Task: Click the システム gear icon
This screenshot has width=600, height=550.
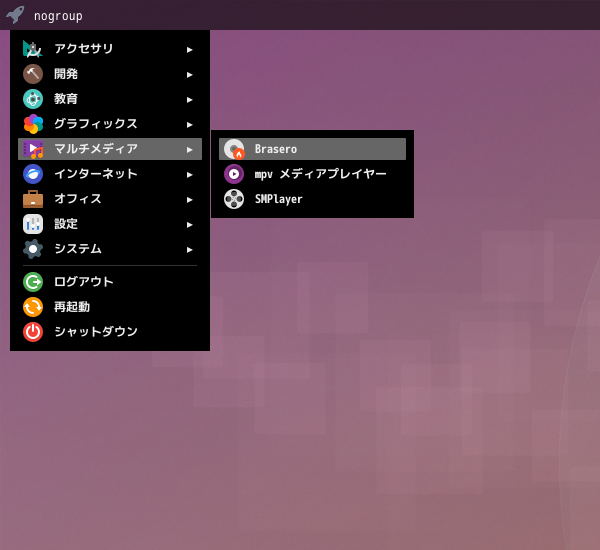Action: (33, 249)
